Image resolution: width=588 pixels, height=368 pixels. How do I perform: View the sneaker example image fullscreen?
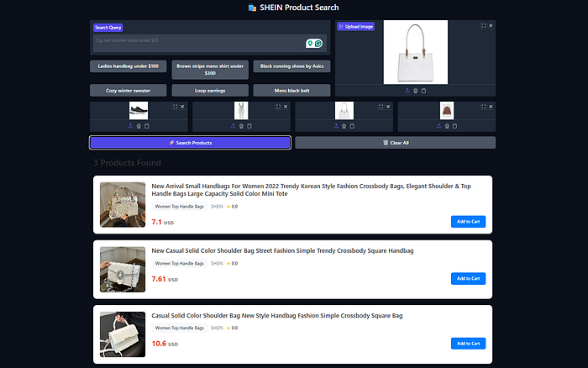click(175, 107)
